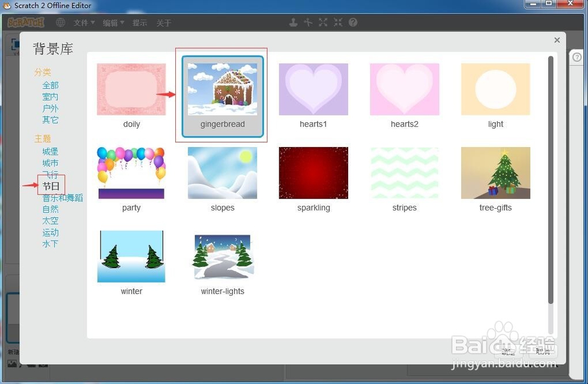Select the Grow sprite tool
Viewport: 588px width, 384px height.
click(x=323, y=22)
